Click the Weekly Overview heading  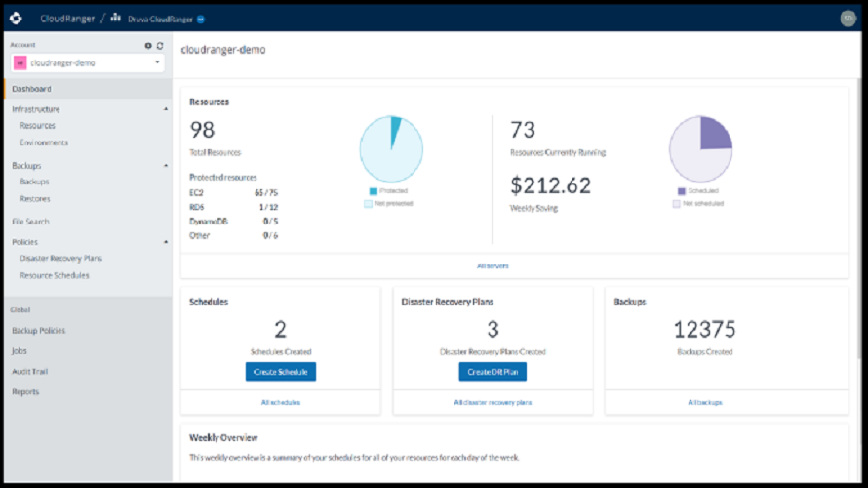(223, 438)
